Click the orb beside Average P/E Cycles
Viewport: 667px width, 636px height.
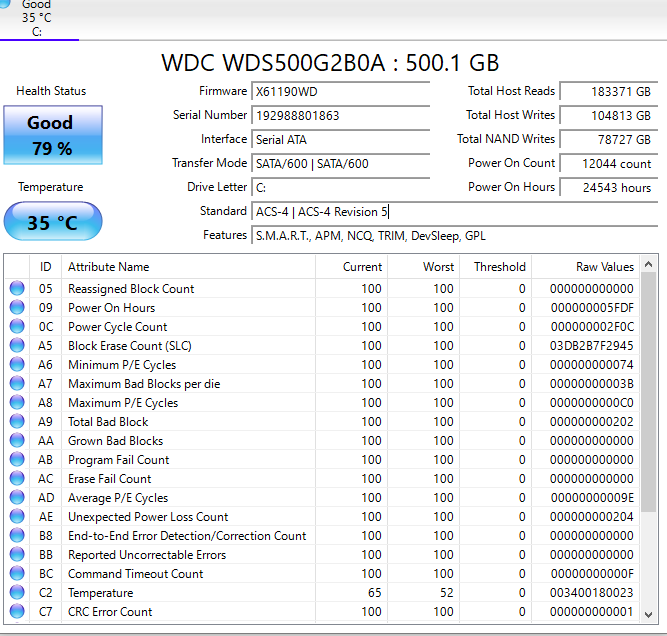tap(17, 498)
